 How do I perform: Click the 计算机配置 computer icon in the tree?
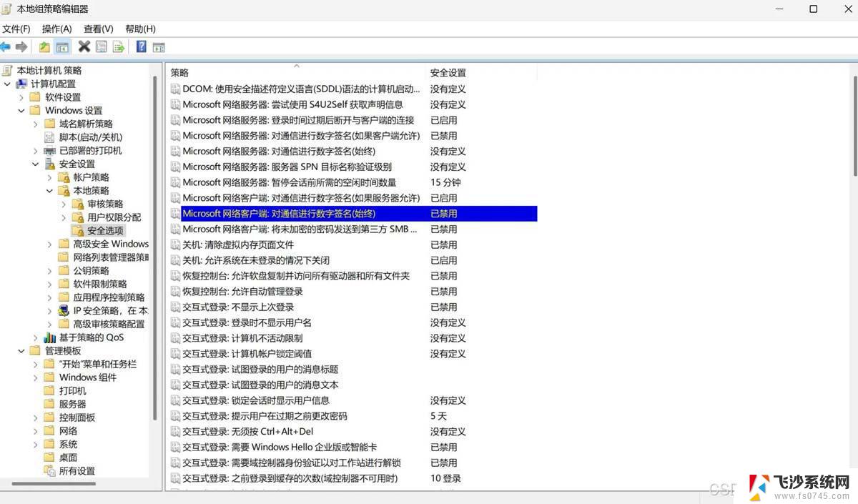21,84
